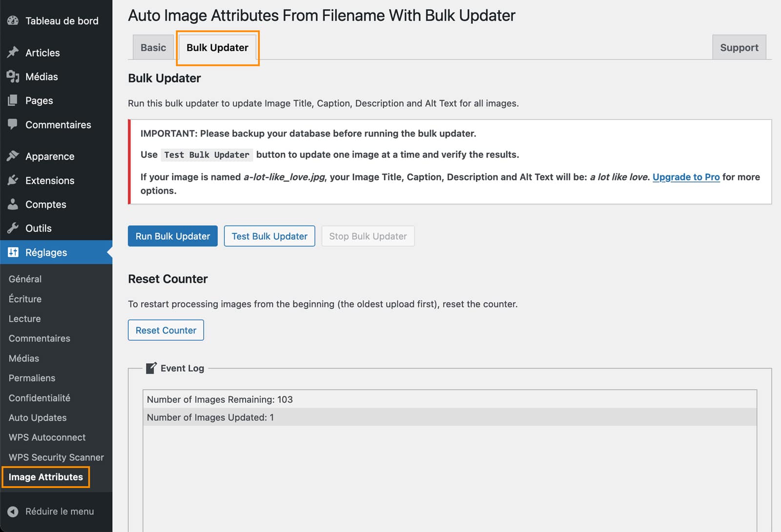
Task: Open the Extensions plugin icon
Action: 12,180
